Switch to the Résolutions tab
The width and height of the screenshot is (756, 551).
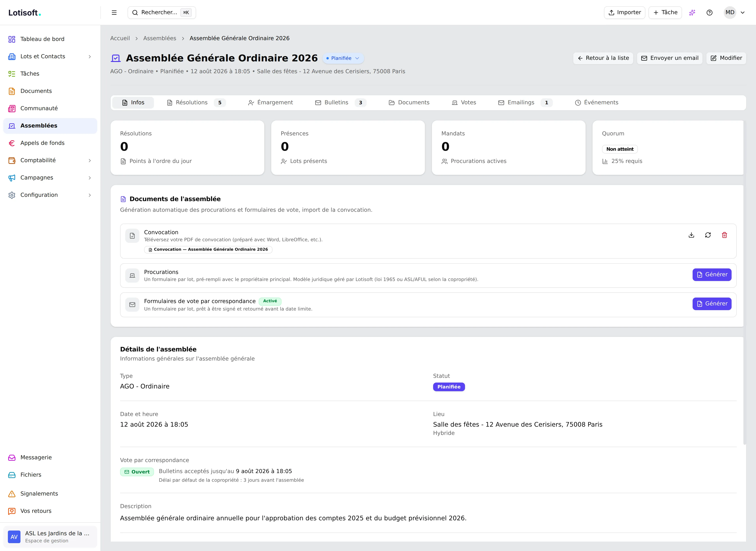pos(196,103)
